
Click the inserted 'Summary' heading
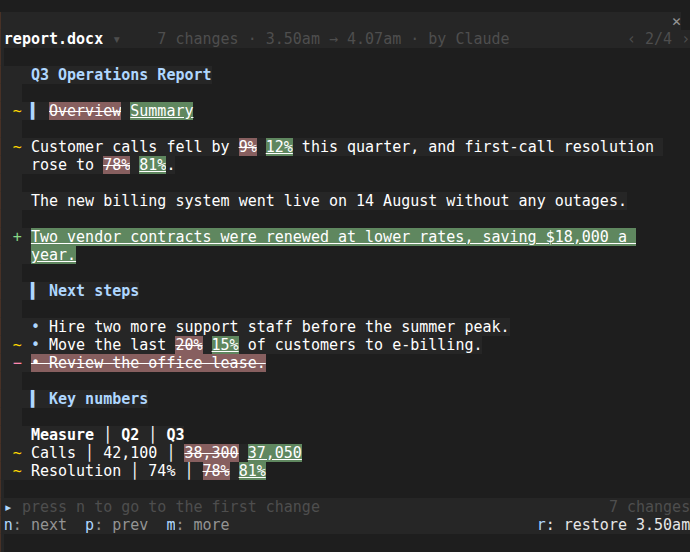click(161, 110)
